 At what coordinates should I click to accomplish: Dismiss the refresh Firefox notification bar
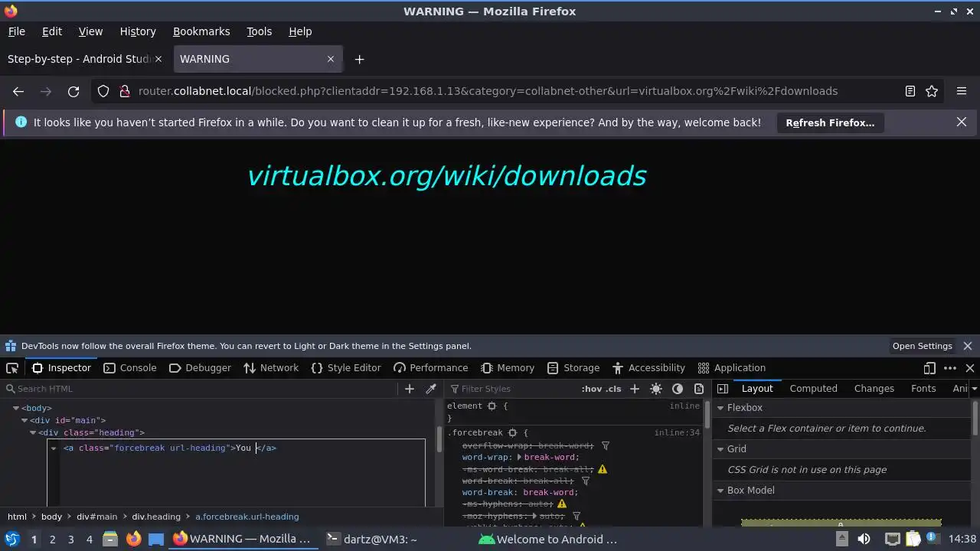[x=962, y=122]
